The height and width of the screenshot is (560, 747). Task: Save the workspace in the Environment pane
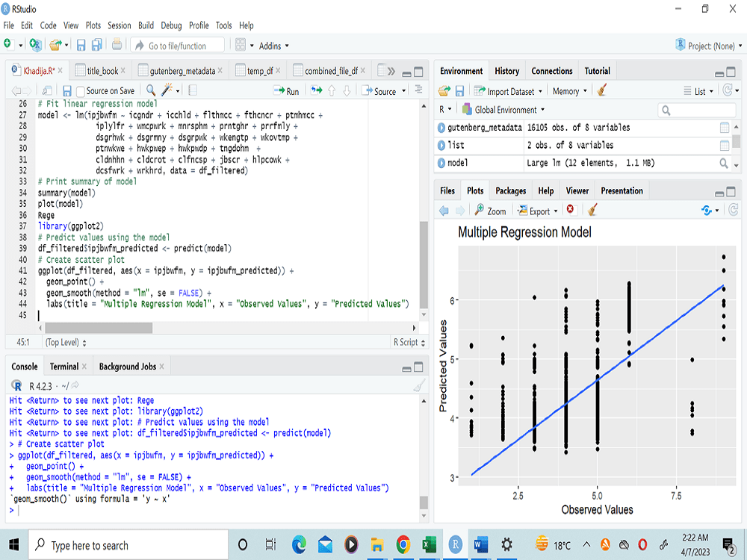tap(459, 90)
